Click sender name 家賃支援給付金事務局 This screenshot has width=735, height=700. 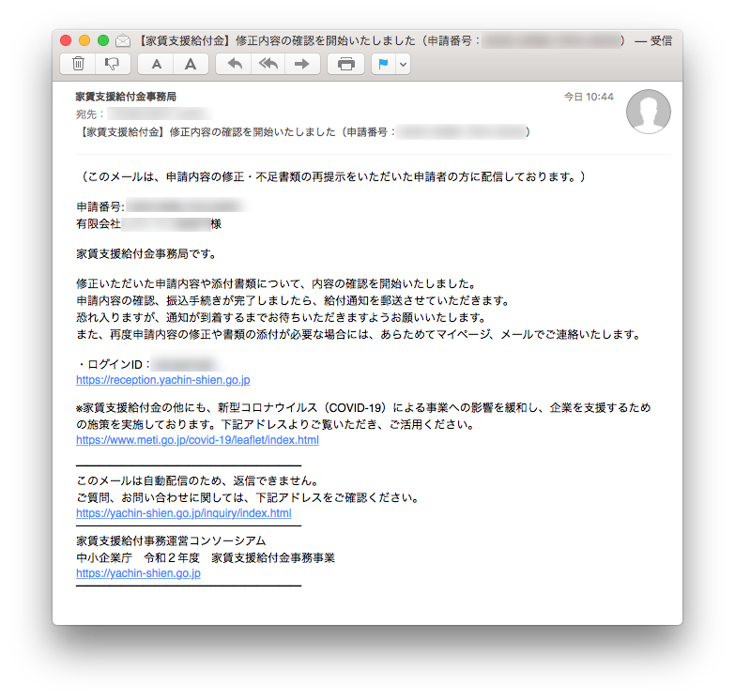click(126, 97)
